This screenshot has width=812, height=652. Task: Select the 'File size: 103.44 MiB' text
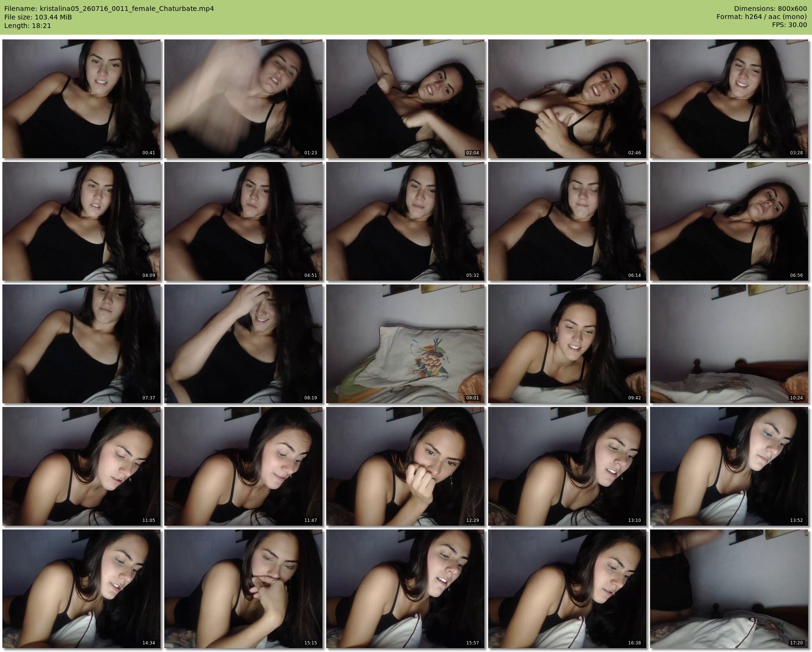pyautogui.click(x=38, y=17)
